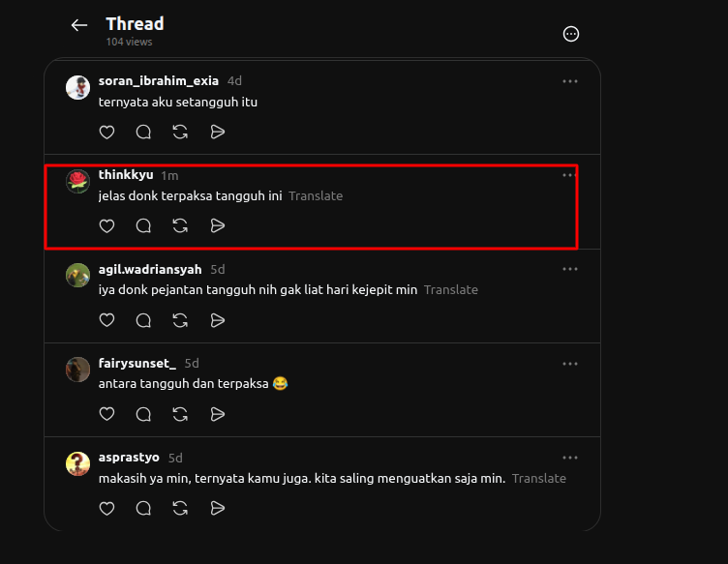The image size is (728, 564).
Task: Translate asprastyo's reply
Action: point(539,478)
